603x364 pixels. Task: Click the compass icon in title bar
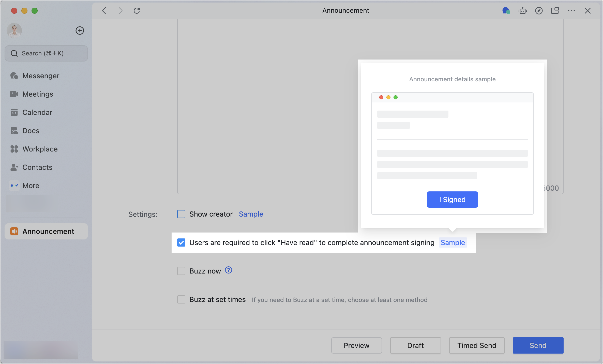(x=539, y=11)
